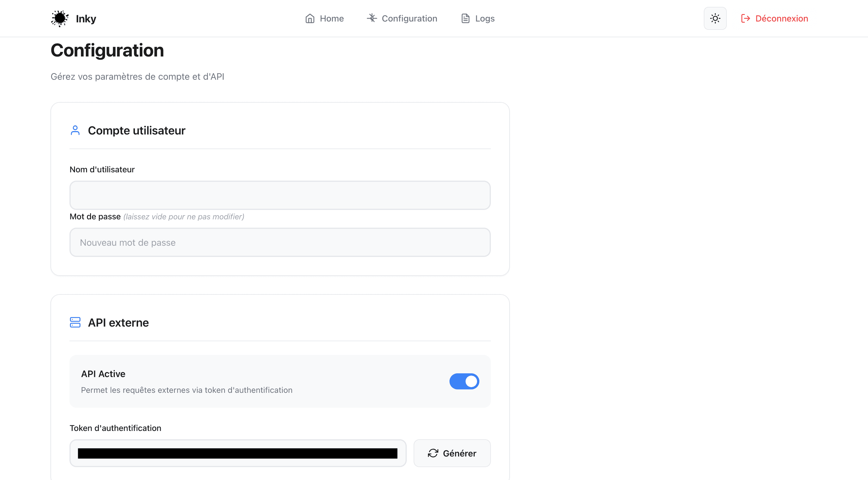Click the Home navigation link

332,18
